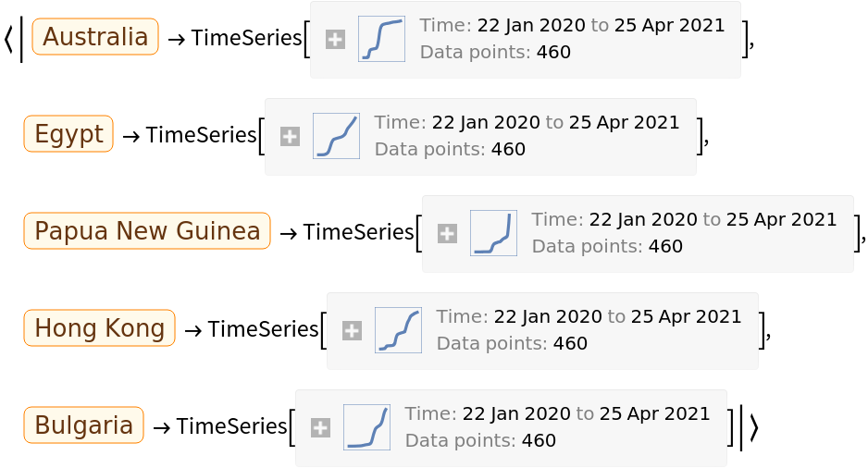
Task: Click the Australia entity label
Action: (x=95, y=37)
